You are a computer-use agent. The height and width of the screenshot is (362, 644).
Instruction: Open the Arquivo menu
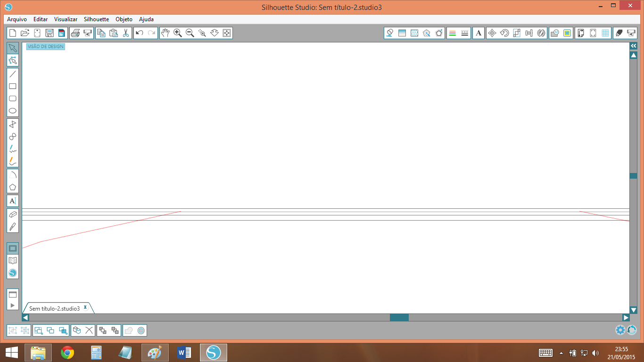click(17, 19)
